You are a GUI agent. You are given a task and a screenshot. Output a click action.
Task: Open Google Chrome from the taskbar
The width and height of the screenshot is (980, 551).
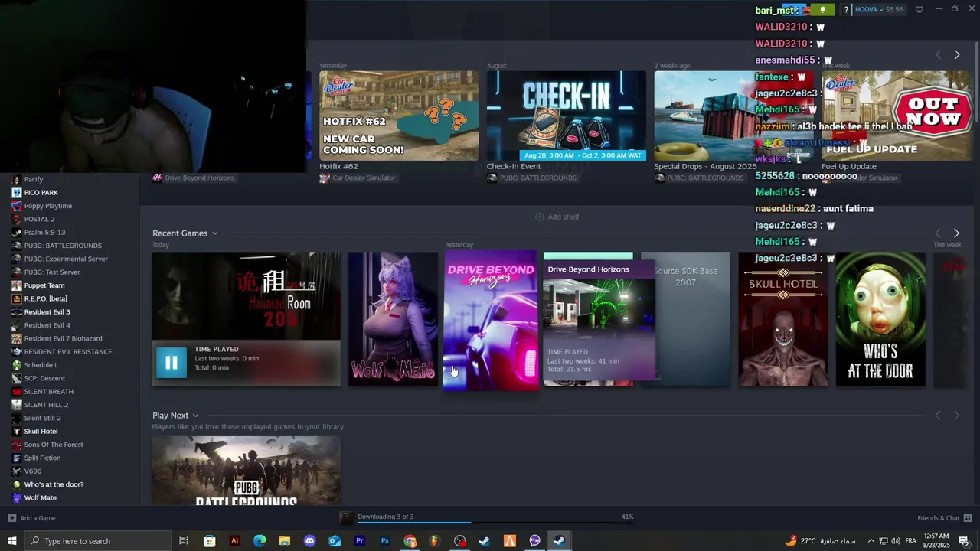click(410, 541)
